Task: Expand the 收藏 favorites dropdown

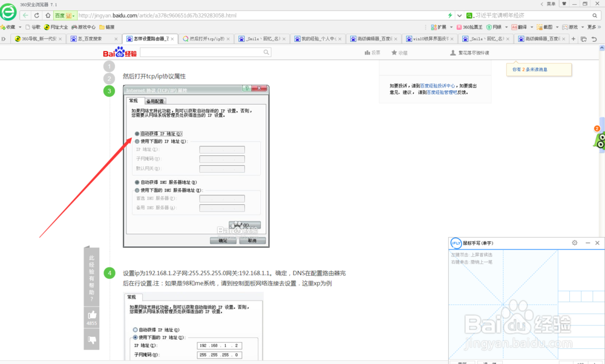Action: coord(20,27)
